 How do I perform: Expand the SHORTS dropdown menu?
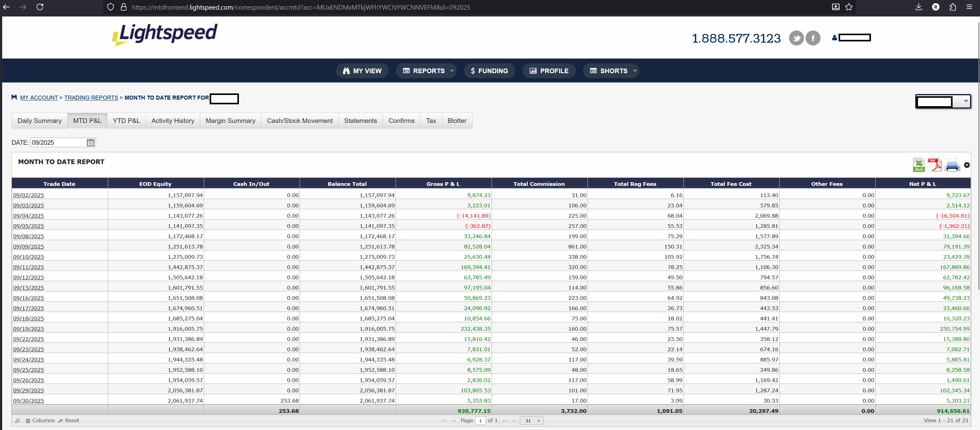click(x=613, y=71)
